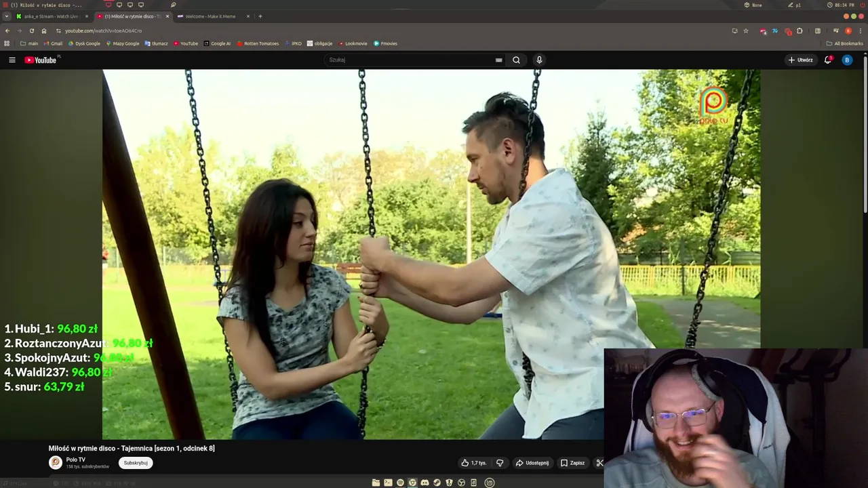Like the video (1,7 tys.)
The height and width of the screenshot is (488, 868).
pos(474,463)
